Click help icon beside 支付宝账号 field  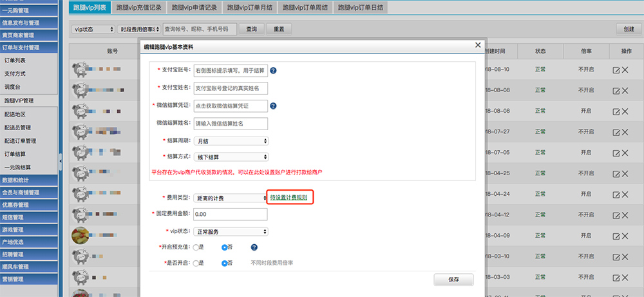pos(273,71)
